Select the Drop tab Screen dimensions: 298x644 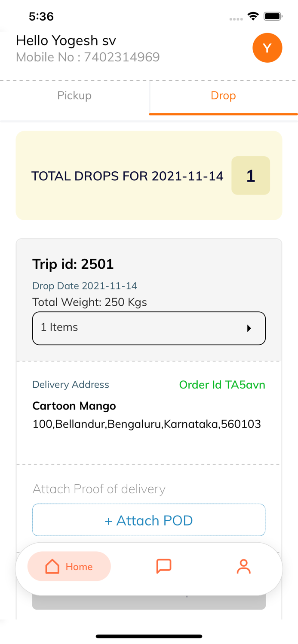click(x=223, y=96)
